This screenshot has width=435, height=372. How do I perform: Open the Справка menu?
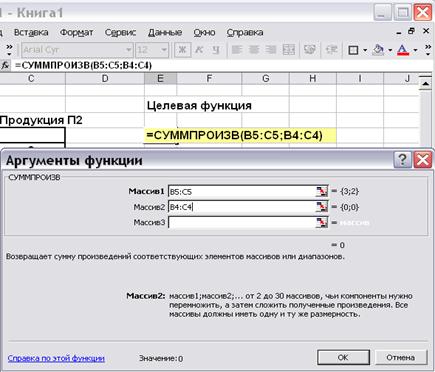pos(245,32)
